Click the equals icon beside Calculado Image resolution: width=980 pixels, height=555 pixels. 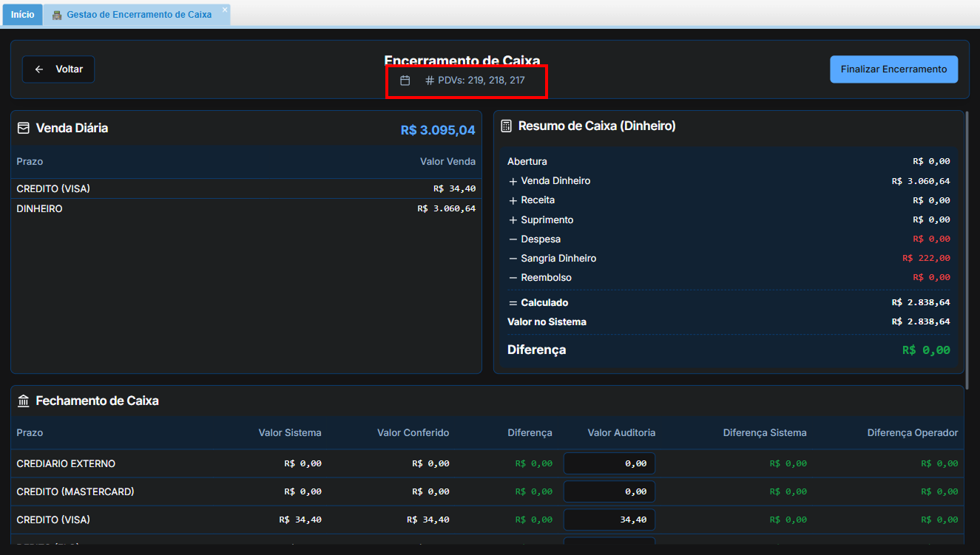[513, 303]
